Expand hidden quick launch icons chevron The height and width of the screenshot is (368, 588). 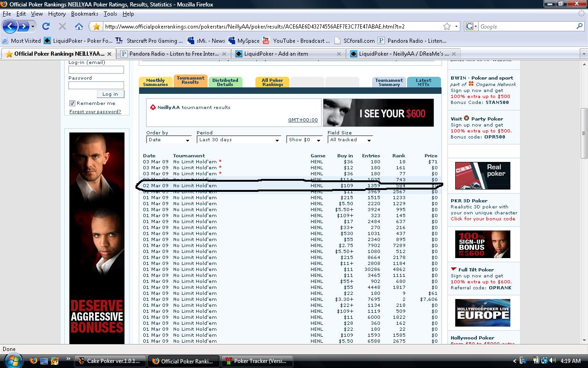[x=68, y=359]
